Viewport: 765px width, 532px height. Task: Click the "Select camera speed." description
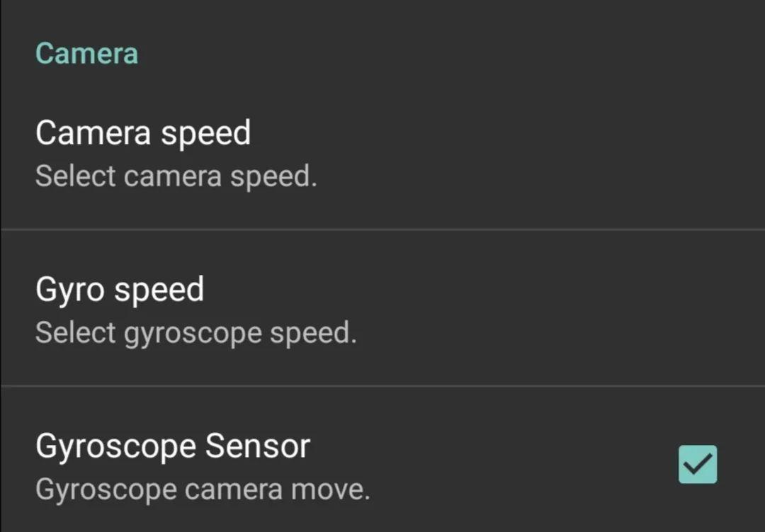click(x=176, y=176)
